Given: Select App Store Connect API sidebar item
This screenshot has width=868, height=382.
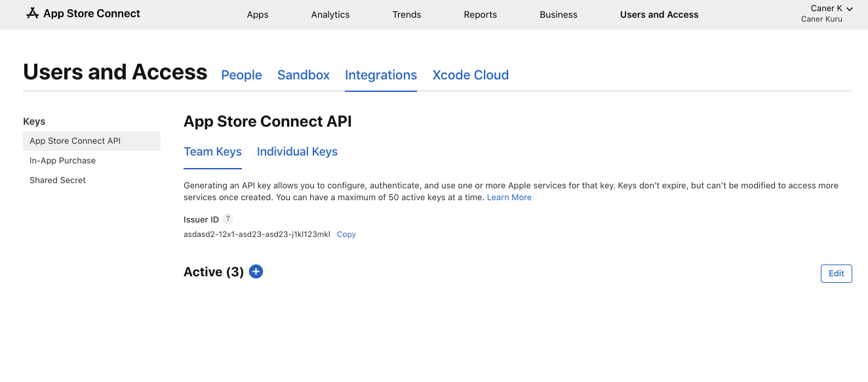Looking at the screenshot, I should pyautogui.click(x=75, y=141).
